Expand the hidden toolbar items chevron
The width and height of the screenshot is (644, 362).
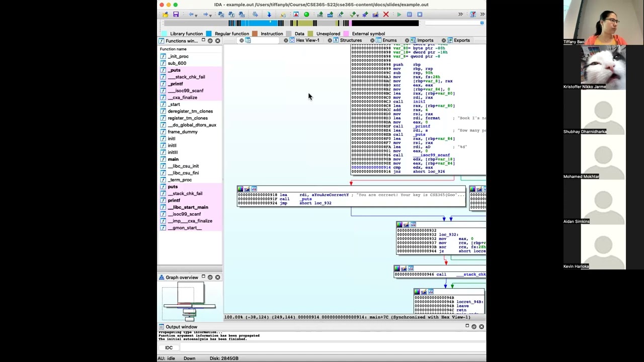(x=460, y=15)
